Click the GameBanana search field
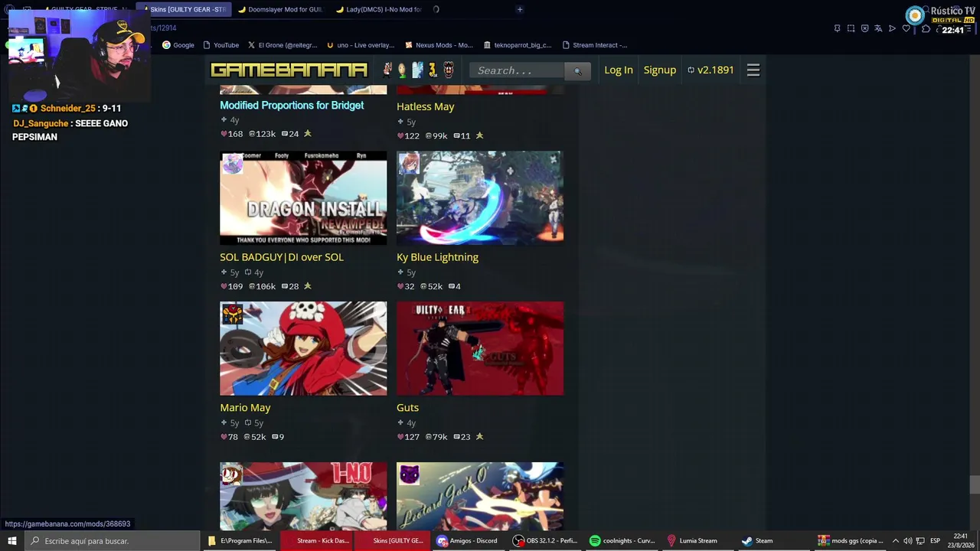The height and width of the screenshot is (551, 980). click(518, 71)
